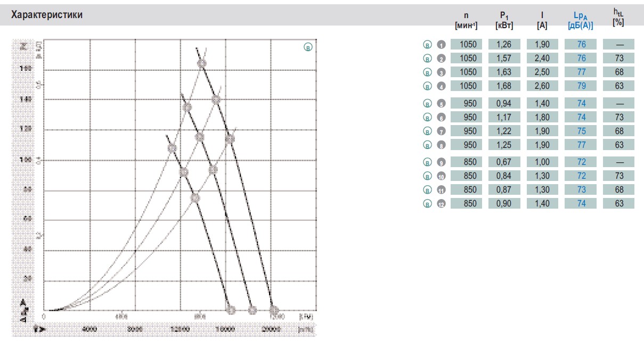Click the circled B icon beside row 4
This screenshot has height=347, width=644.
click(x=427, y=86)
